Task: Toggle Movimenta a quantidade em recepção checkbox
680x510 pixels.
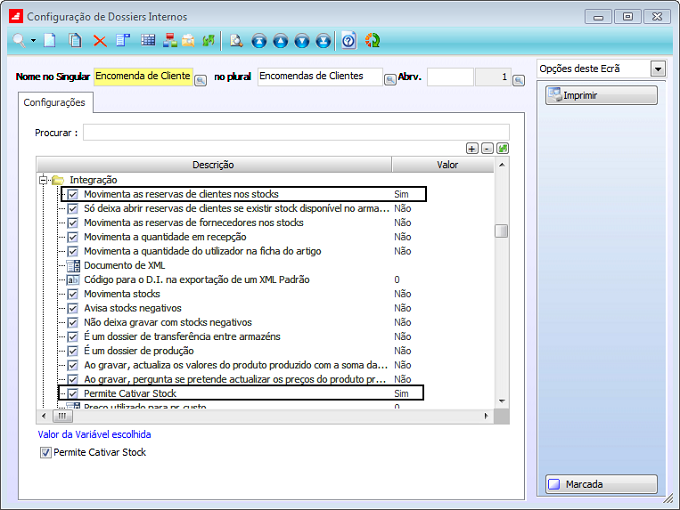Action: click(x=73, y=237)
